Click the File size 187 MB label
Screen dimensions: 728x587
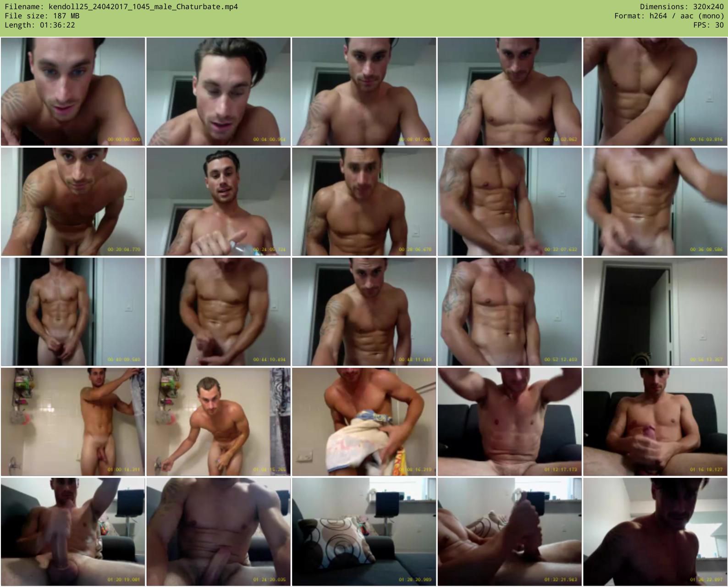coord(42,16)
